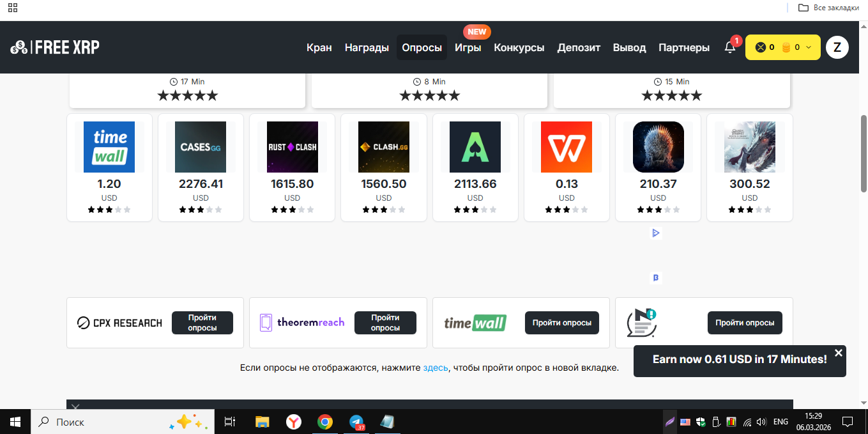Open the Z user avatar
Viewport: 868px width, 434px height.
837,47
